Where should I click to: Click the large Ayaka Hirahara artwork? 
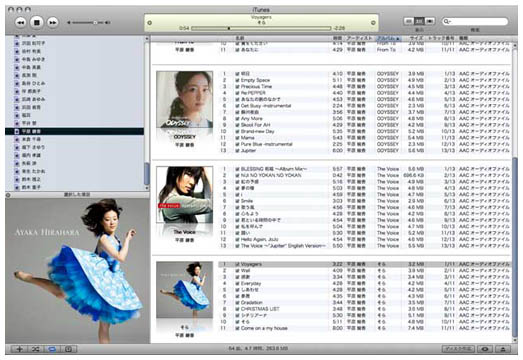pos(77,271)
